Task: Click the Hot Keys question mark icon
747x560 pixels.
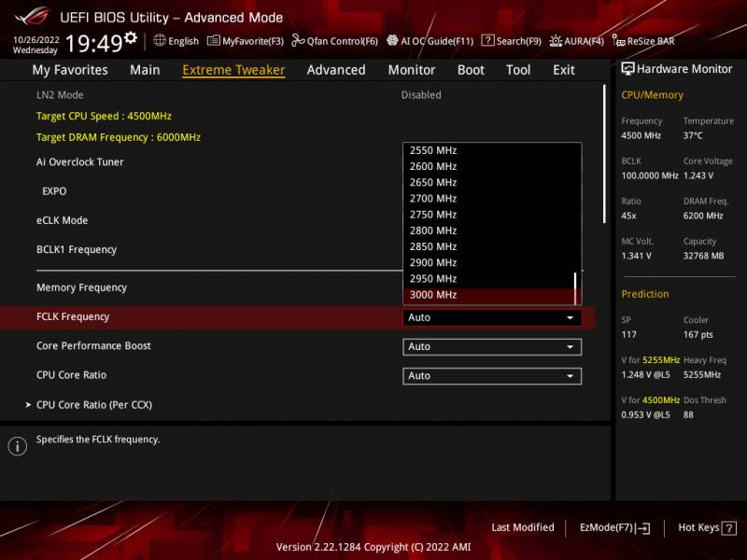Action: (729, 527)
